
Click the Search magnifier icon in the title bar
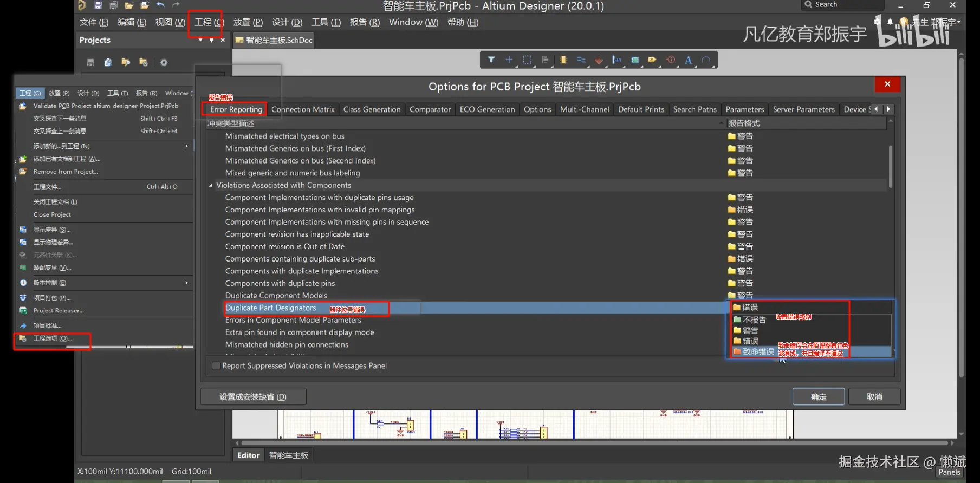click(x=808, y=4)
